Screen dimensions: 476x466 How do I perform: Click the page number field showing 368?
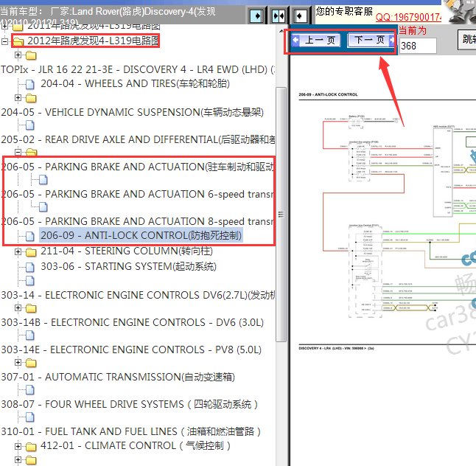[418, 46]
